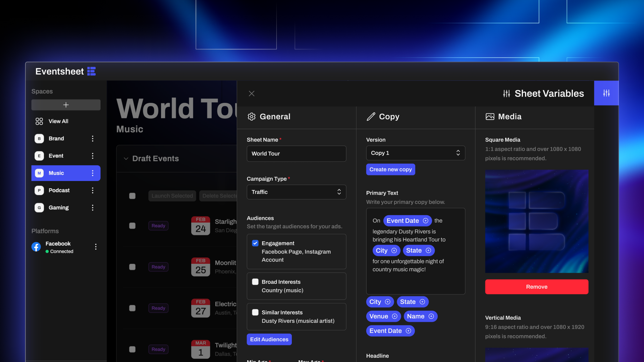Screen dimensions: 644x362
Task: Select the Podcast space
Action: 66,190
